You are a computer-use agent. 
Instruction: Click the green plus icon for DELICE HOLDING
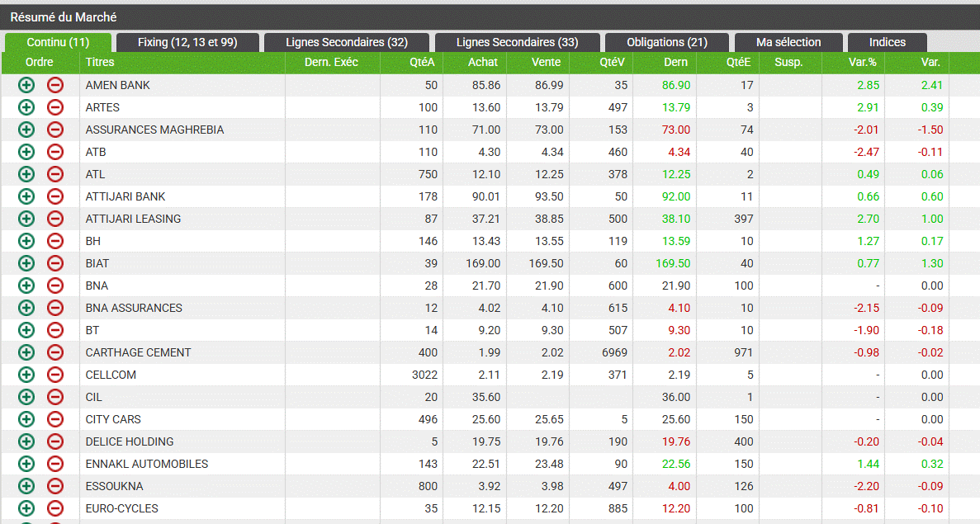coord(26,441)
